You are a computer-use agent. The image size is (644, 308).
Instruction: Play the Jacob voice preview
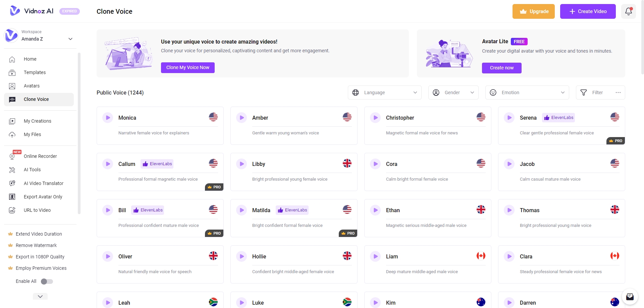coord(509,164)
